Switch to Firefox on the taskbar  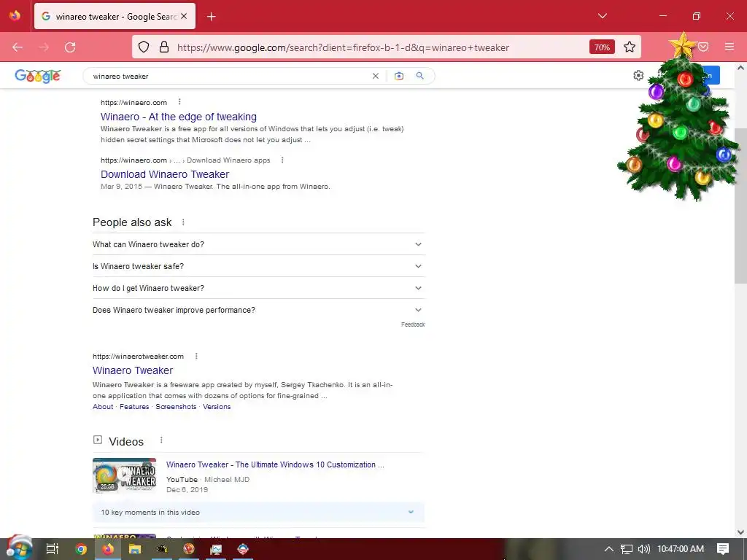108,549
